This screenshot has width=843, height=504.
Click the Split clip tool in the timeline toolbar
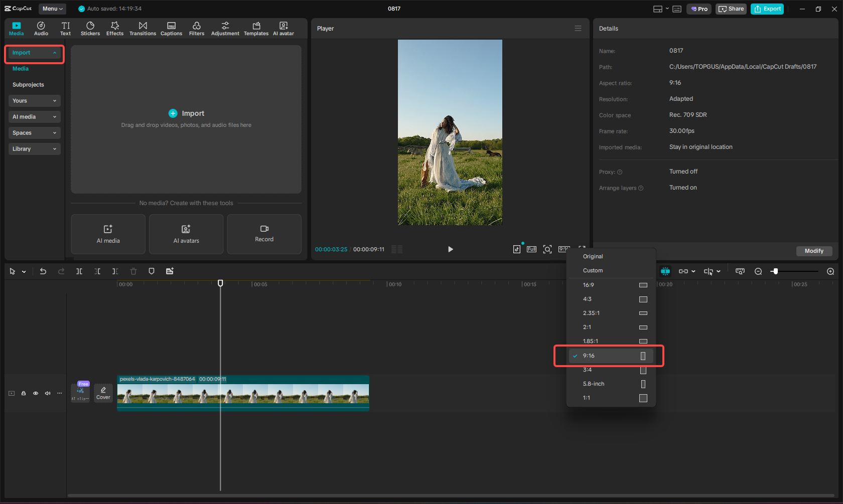pyautogui.click(x=79, y=271)
